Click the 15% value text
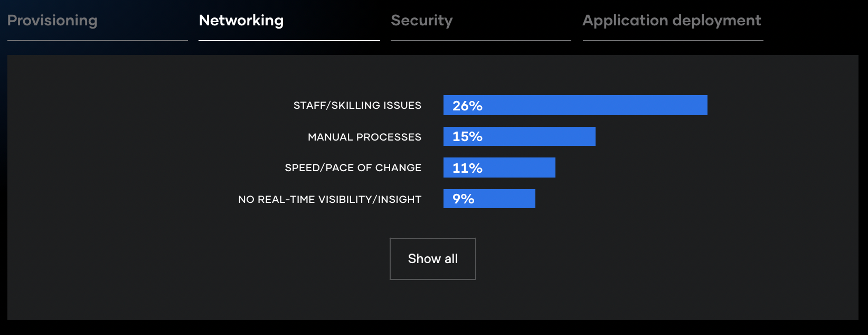This screenshot has height=335, width=868. 467,136
